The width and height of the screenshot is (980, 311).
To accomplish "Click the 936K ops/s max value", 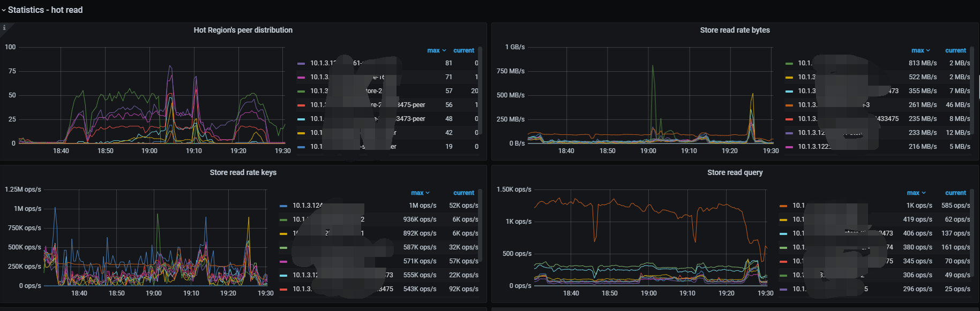I will coord(420,219).
